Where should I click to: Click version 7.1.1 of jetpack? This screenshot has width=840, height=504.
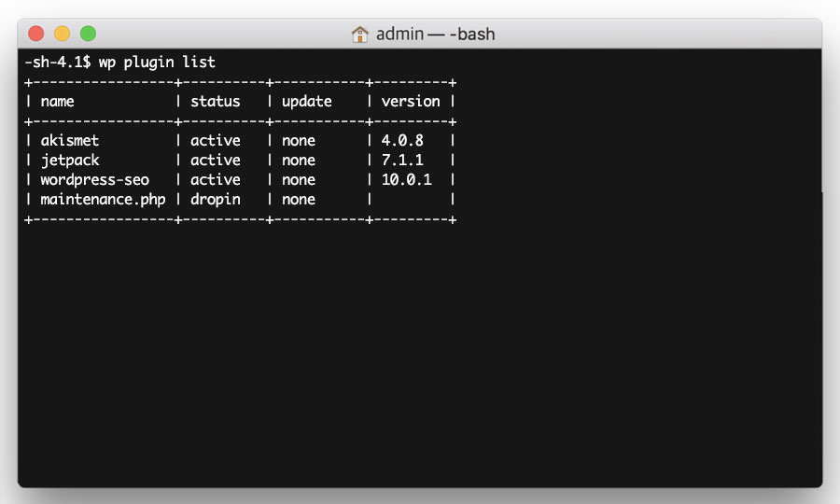(402, 161)
